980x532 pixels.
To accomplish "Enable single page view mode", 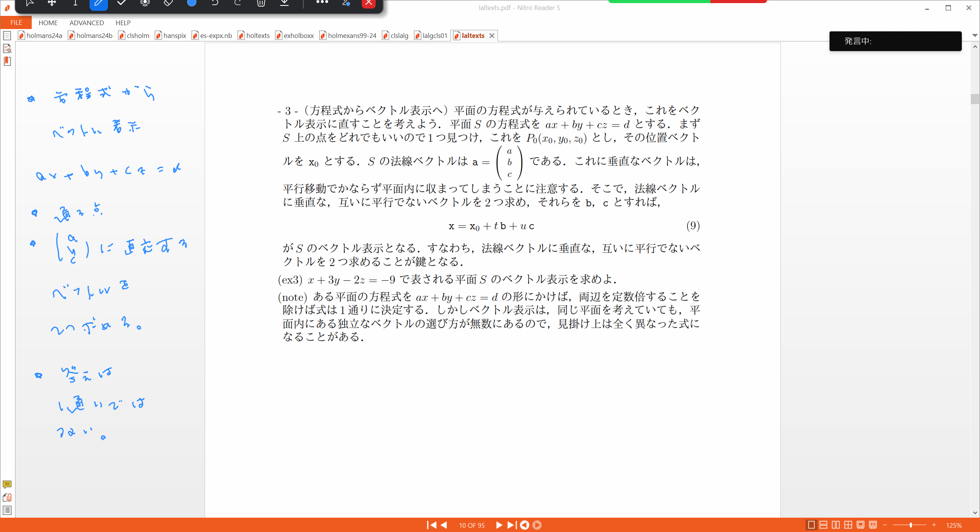I will 811,525.
